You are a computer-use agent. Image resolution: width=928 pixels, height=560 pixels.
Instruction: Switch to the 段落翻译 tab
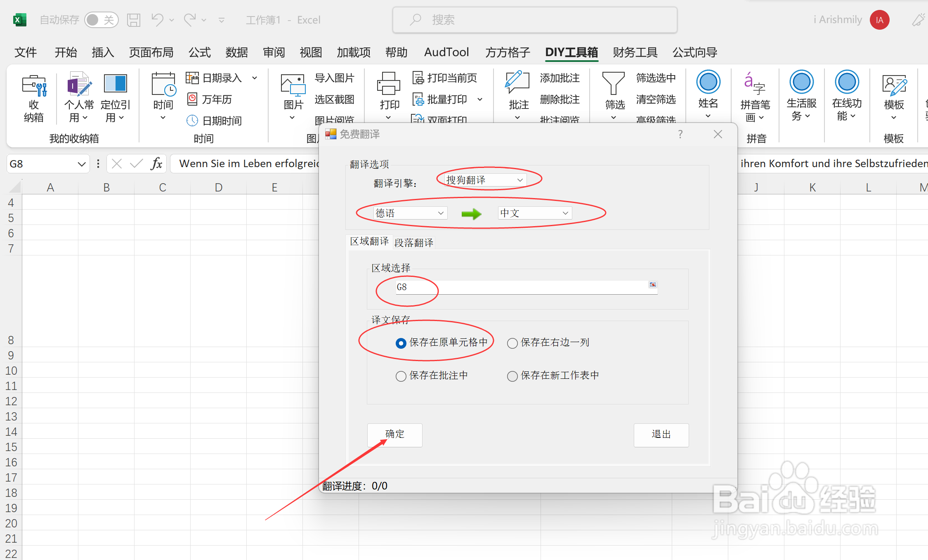[x=414, y=243]
